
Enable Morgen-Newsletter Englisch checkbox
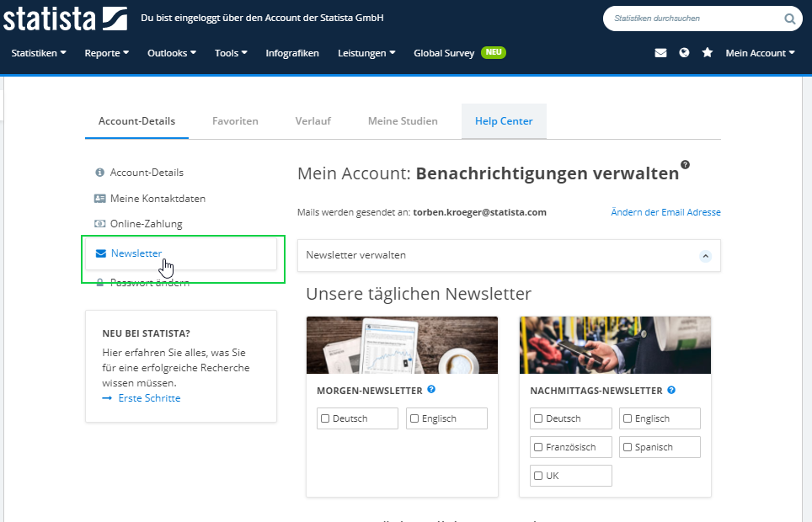[x=414, y=418]
